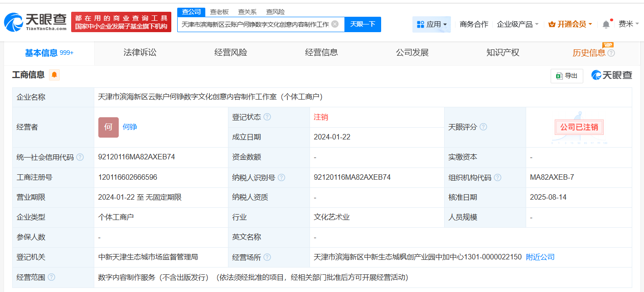Expand the 企业级产品 dropdown
The height and width of the screenshot is (292, 644).
click(518, 24)
